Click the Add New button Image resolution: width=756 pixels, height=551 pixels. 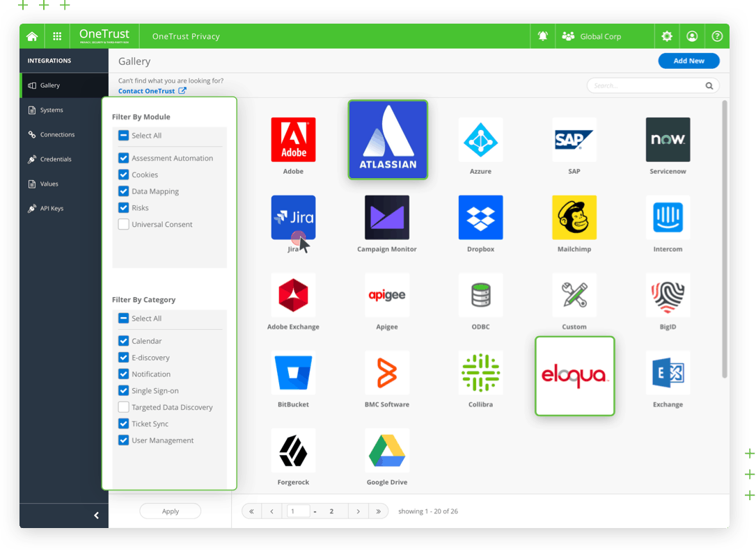click(x=688, y=61)
